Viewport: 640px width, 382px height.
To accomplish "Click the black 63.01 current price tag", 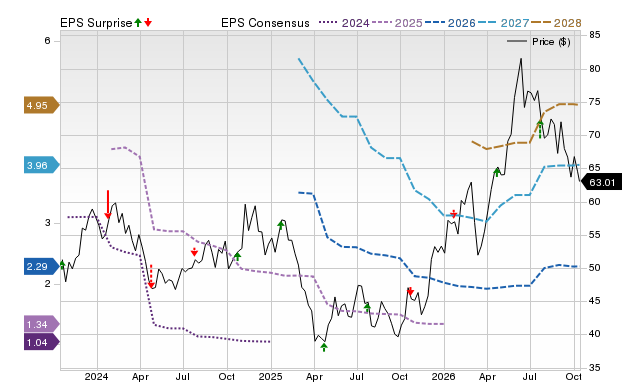I will (x=601, y=182).
